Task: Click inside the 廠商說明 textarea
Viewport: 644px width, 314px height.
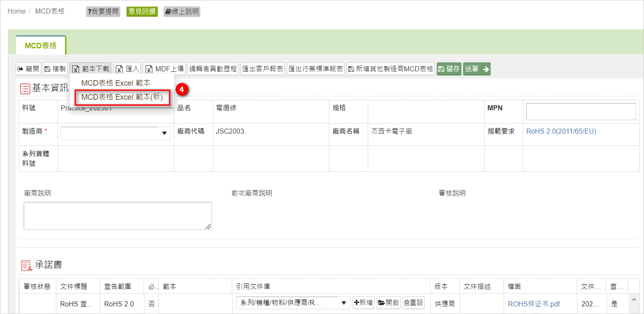Action: (118, 216)
